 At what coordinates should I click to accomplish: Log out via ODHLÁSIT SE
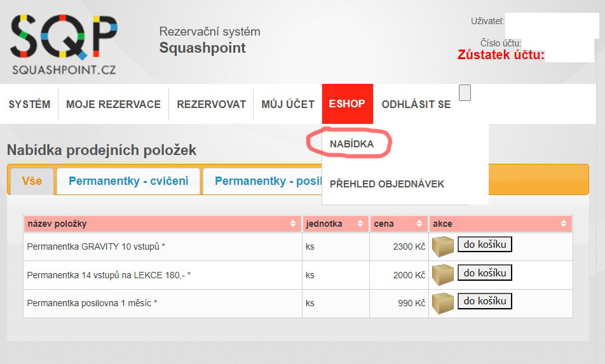tap(416, 104)
